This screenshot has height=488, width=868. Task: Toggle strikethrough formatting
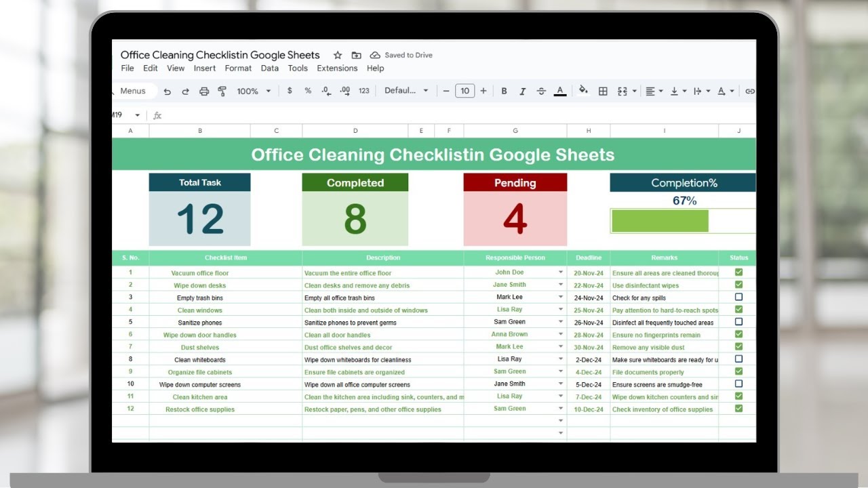[x=541, y=91]
